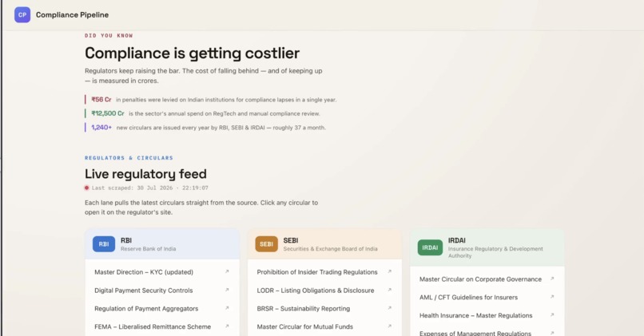This screenshot has height=336, width=644.
Task: Click the Reserve Bank of India subtitle
Action: click(149, 249)
